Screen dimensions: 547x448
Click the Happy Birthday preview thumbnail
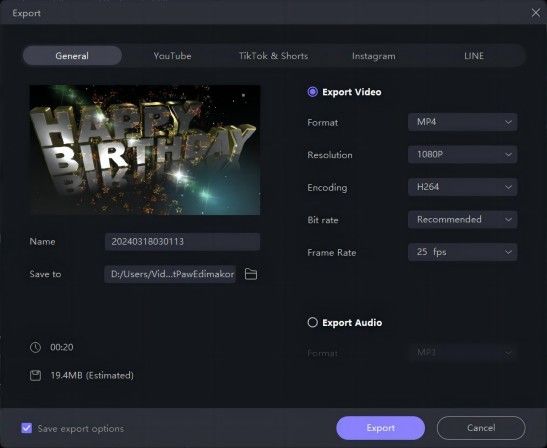coord(145,150)
